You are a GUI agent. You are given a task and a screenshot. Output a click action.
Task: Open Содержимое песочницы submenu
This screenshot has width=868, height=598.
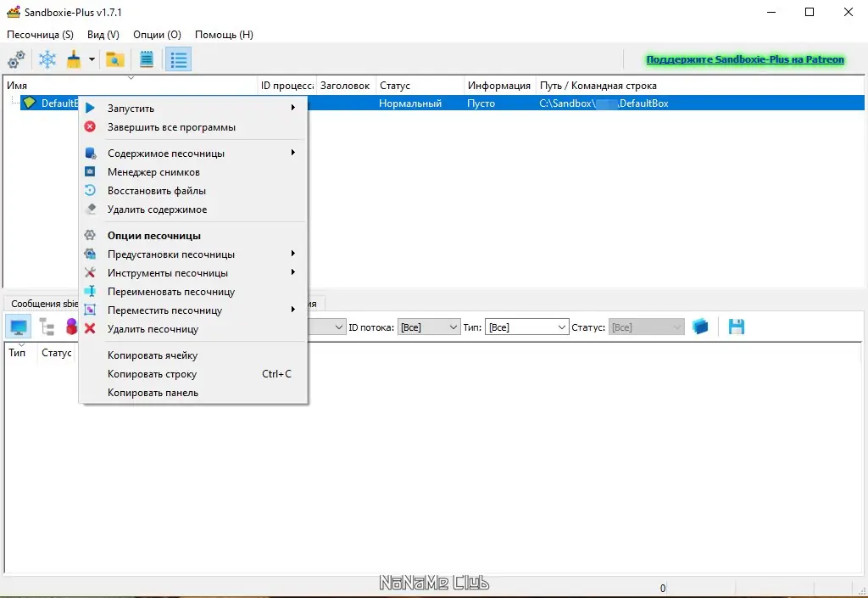(193, 154)
